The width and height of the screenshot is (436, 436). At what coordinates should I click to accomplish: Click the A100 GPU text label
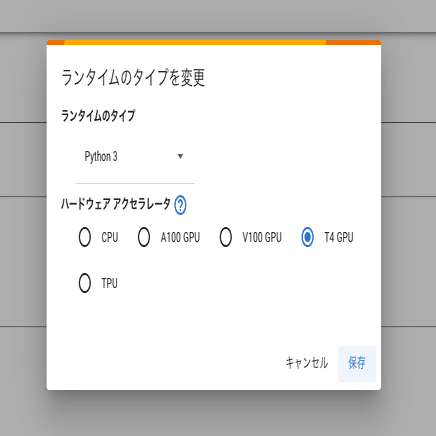click(180, 237)
